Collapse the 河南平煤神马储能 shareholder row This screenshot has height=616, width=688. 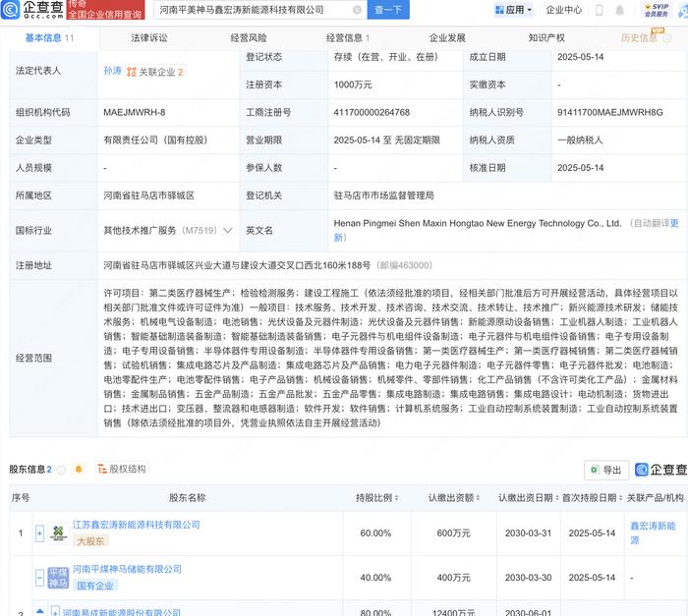coord(39,578)
